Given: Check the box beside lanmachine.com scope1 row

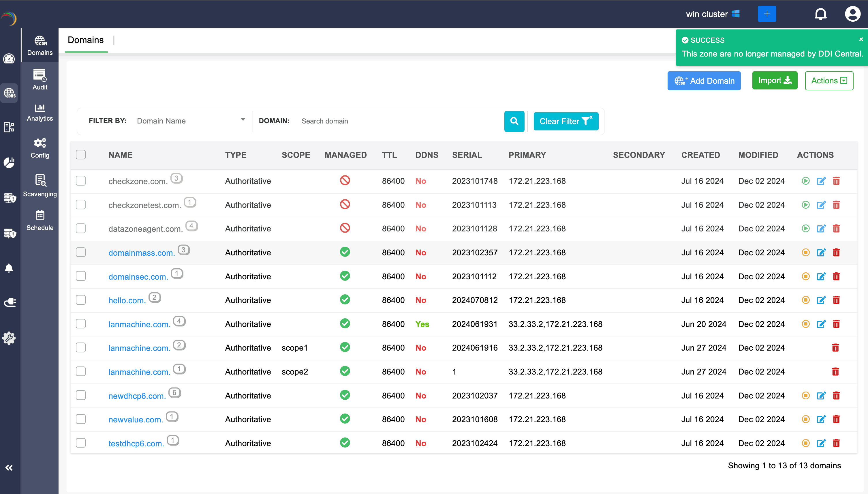Looking at the screenshot, I should pyautogui.click(x=81, y=347).
